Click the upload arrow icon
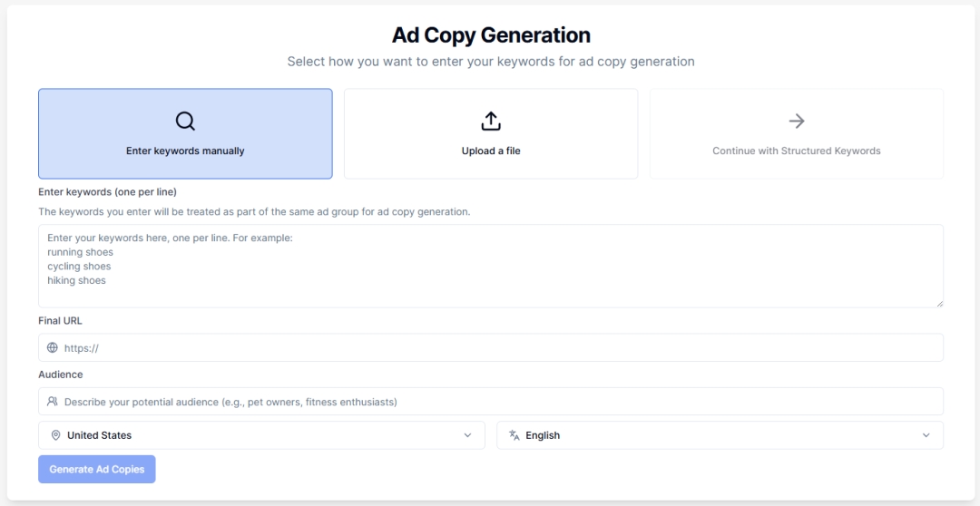Image resolution: width=980 pixels, height=506 pixels. click(x=491, y=121)
